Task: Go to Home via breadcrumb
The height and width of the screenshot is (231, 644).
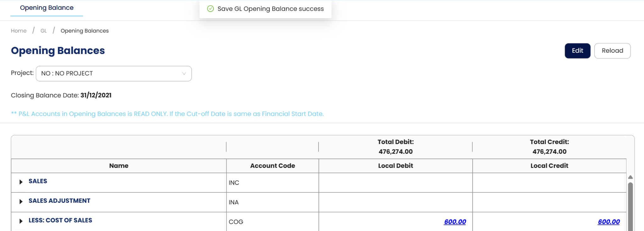Action: coord(19,31)
